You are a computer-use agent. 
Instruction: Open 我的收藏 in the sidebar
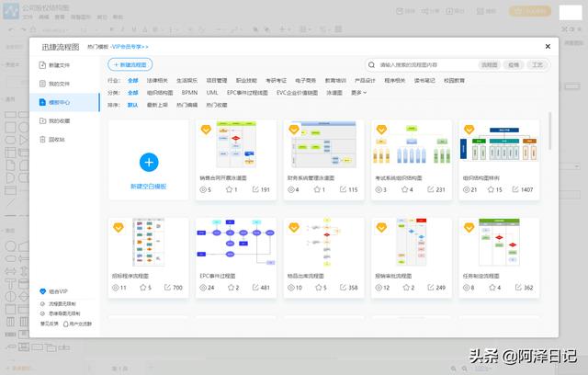coord(55,120)
